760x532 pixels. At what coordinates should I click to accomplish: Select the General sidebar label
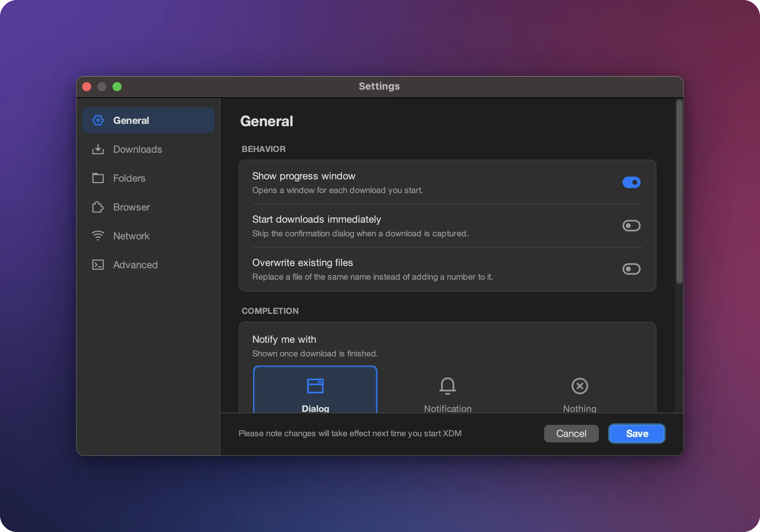(131, 120)
